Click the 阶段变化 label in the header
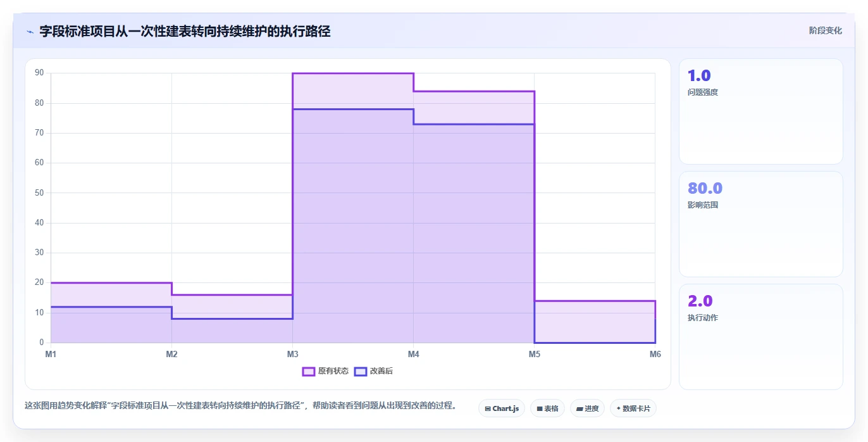The image size is (868, 442). coord(826,30)
